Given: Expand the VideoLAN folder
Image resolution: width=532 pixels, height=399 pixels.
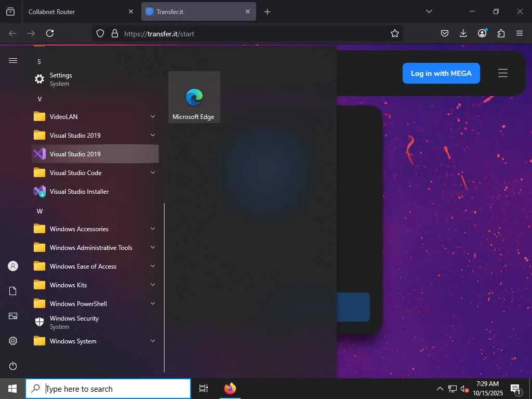Looking at the screenshot, I should [x=95, y=117].
